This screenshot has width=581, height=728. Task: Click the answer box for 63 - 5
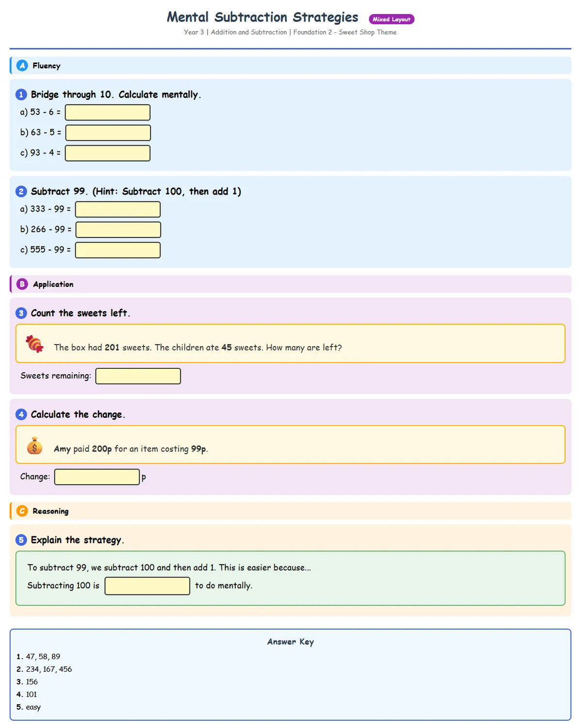tap(108, 132)
